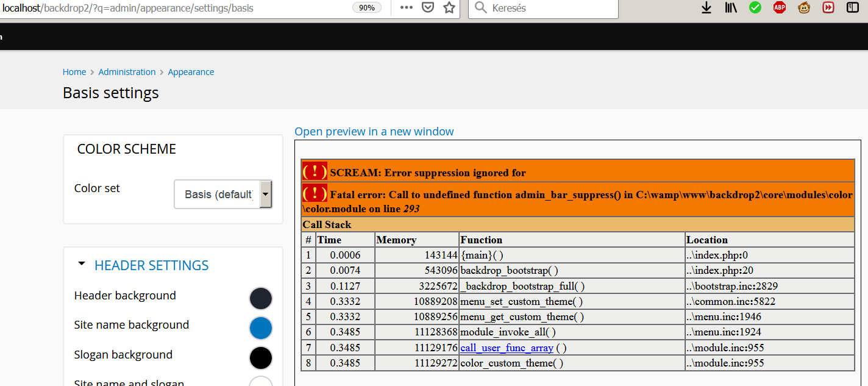This screenshot has height=386, width=868.
Task: Open the Adblock Plus extension
Action: [x=779, y=8]
